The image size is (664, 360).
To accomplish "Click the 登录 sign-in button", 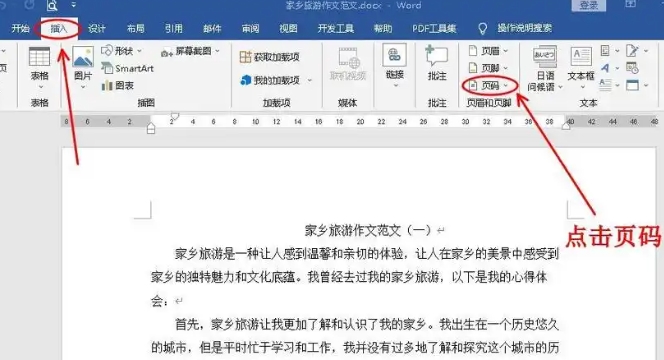I will (589, 6).
